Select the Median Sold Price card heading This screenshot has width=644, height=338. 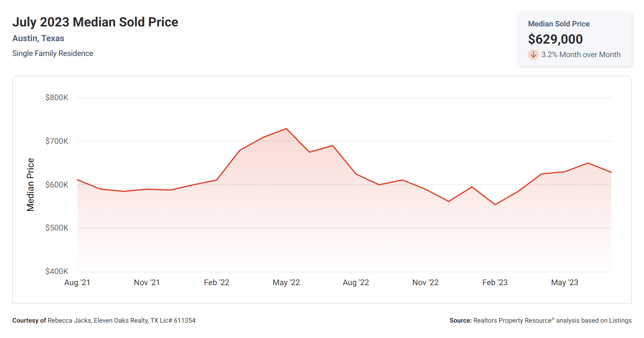click(559, 24)
